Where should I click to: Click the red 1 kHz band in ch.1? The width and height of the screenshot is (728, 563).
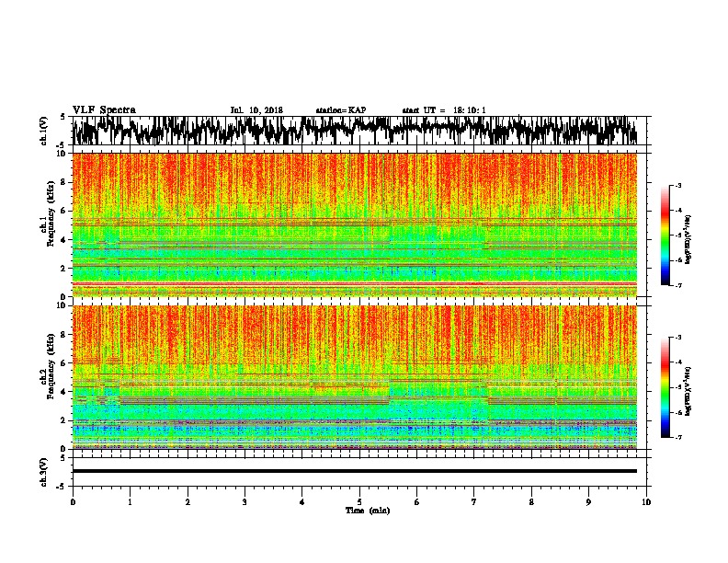click(x=354, y=283)
